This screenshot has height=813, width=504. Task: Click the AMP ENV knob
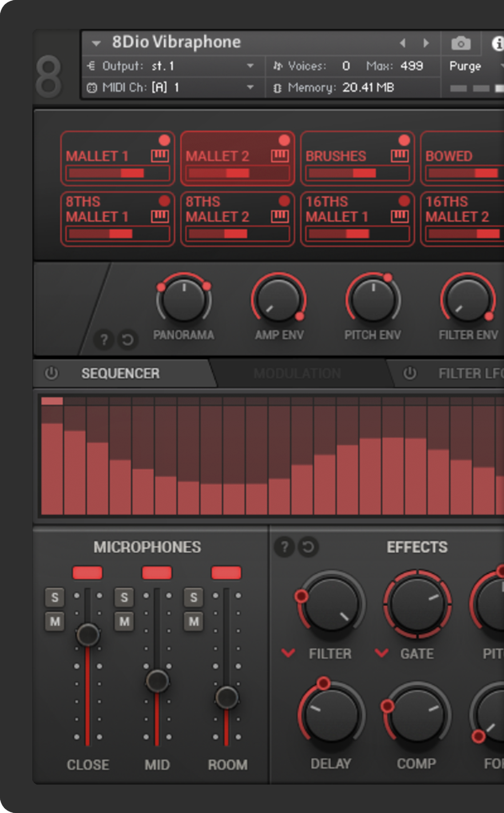point(279,300)
